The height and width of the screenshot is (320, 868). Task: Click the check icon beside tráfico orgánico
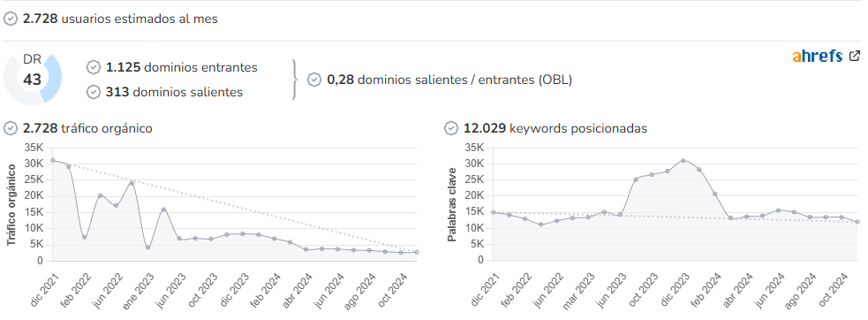[x=11, y=128]
